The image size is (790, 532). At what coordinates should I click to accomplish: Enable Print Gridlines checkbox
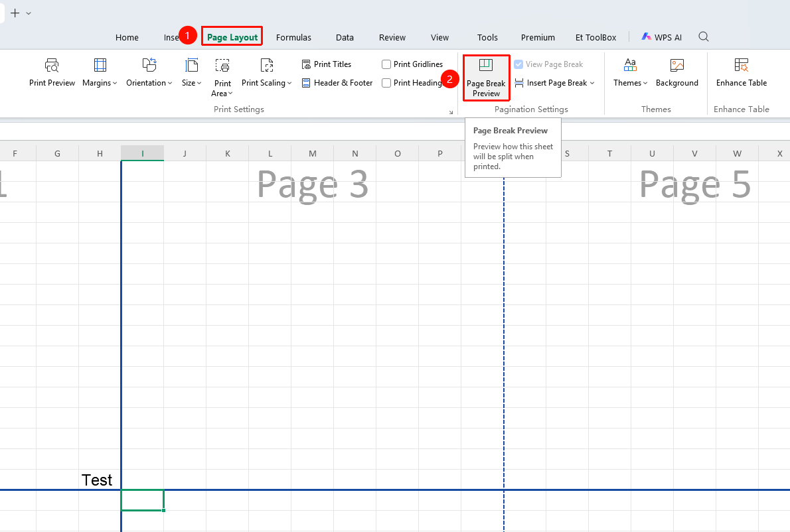tap(386, 64)
